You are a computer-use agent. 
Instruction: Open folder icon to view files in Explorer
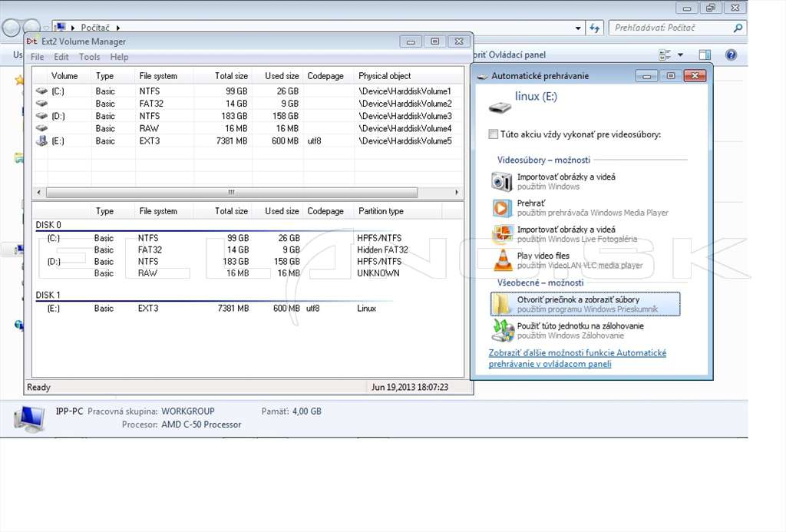point(502,304)
